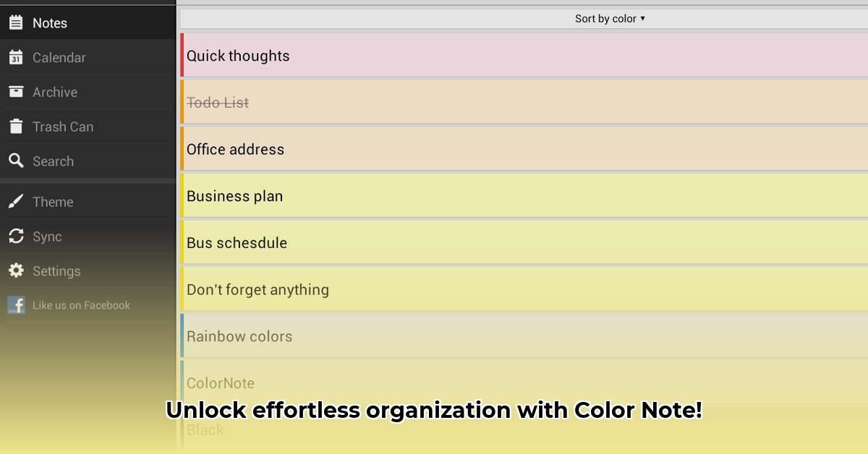
Task: Click the Notes icon in sidebar
Action: [x=16, y=22]
